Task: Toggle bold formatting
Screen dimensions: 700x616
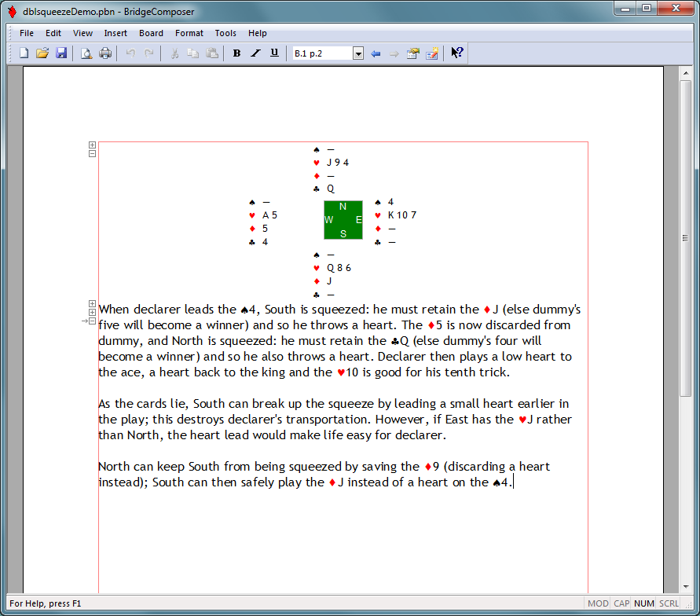Action: tap(237, 53)
